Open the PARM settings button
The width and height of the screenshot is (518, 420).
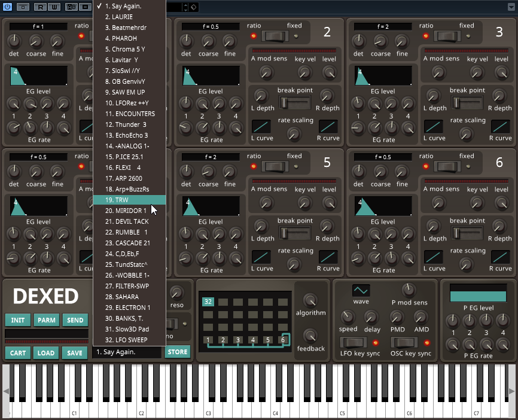47,320
